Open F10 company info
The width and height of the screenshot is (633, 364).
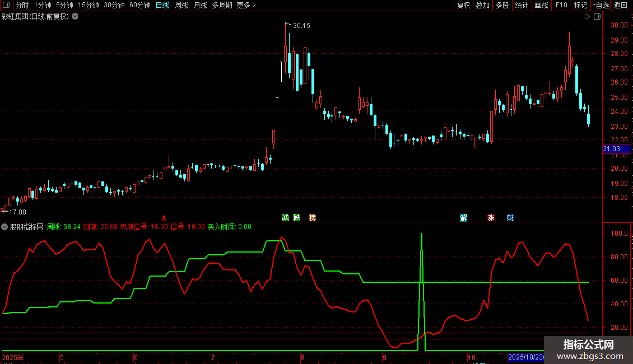561,5
